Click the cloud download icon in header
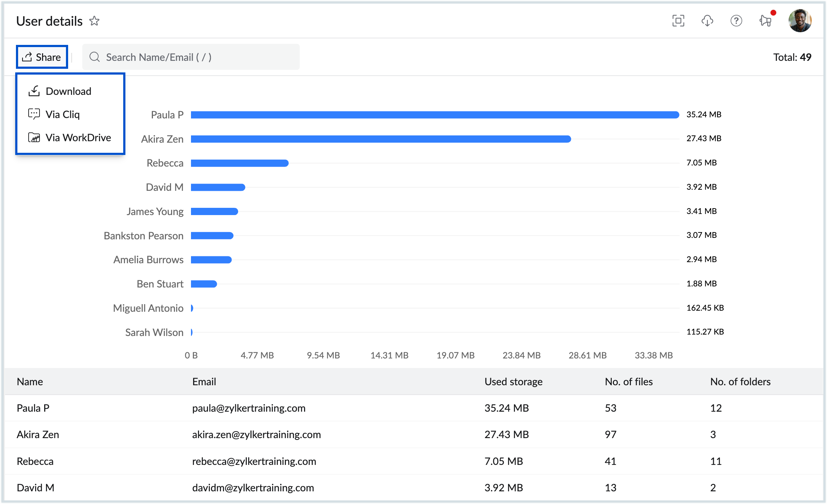Viewport: 827px width, 504px height. (707, 21)
